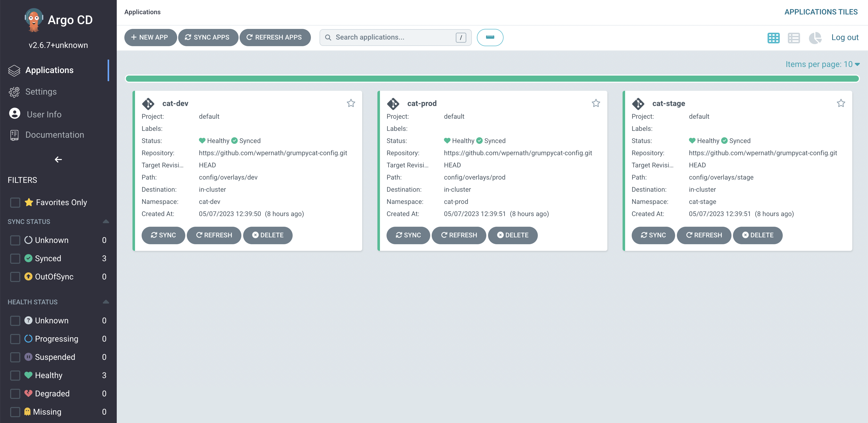Delete the cat-dev application
Image resolution: width=868 pixels, height=423 pixels.
pos(268,235)
